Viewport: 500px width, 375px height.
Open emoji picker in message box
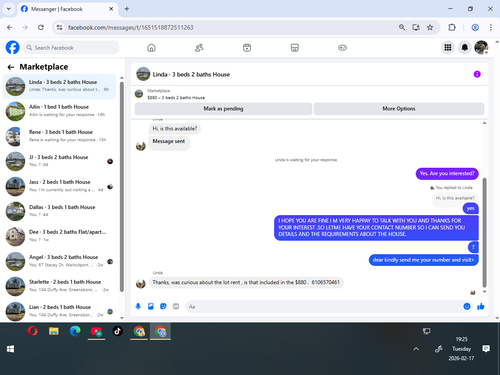click(467, 306)
